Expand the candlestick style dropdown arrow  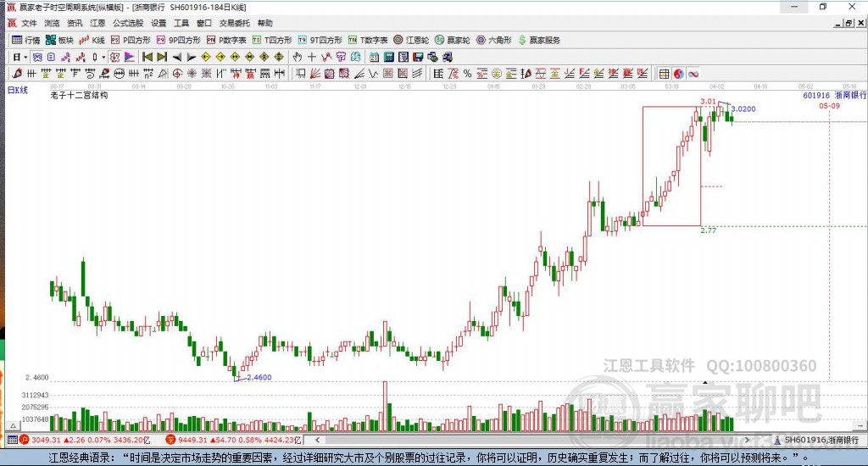pyautogui.click(x=103, y=57)
